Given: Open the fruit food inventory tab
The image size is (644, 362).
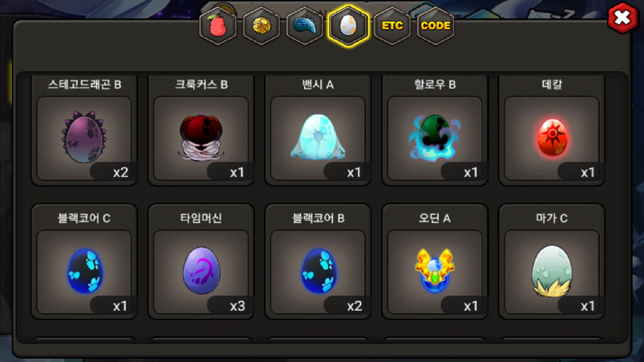Looking at the screenshot, I should pyautogui.click(x=218, y=26).
